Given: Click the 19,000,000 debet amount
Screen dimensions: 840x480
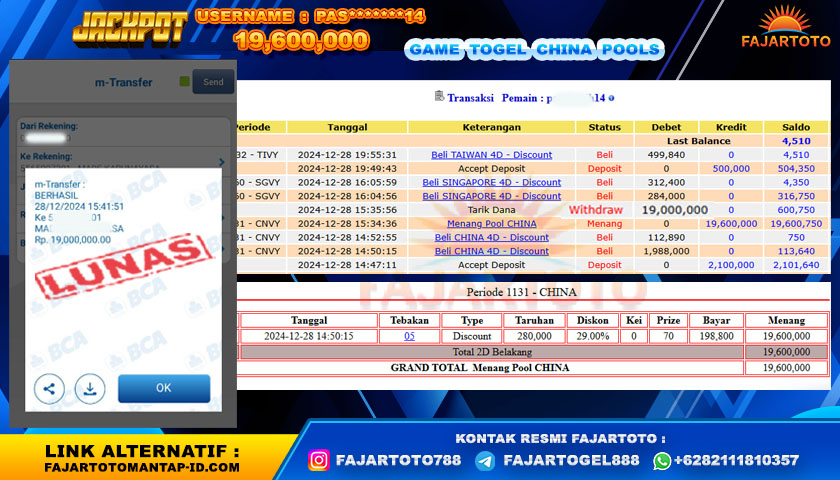Looking at the screenshot, I should pyautogui.click(x=675, y=210).
